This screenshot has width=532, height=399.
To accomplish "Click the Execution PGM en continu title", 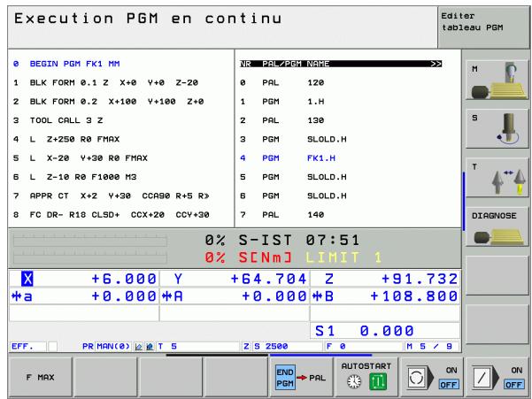I will [148, 19].
